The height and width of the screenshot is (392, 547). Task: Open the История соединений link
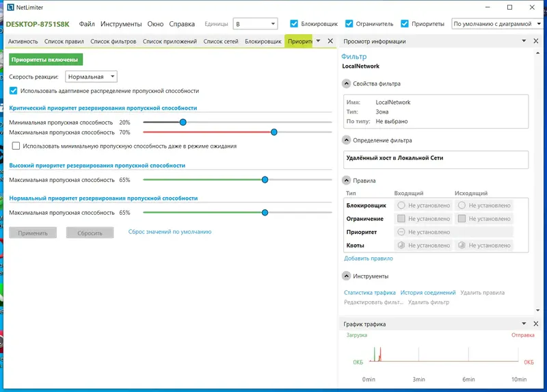428,293
